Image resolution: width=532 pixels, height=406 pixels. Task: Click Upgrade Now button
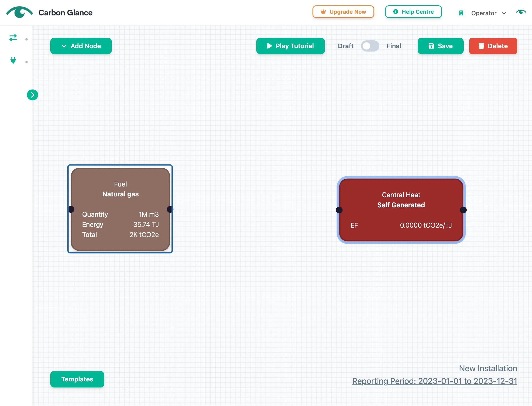click(x=343, y=12)
